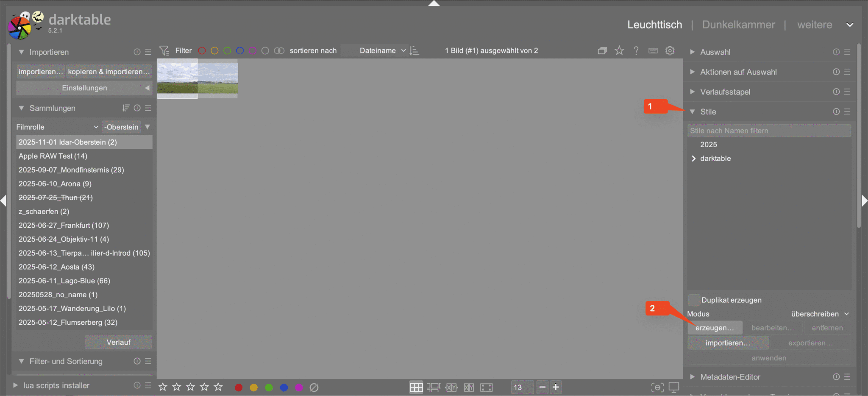The height and width of the screenshot is (396, 868).
Task: Toggle the red color label filter circle
Action: (202, 51)
